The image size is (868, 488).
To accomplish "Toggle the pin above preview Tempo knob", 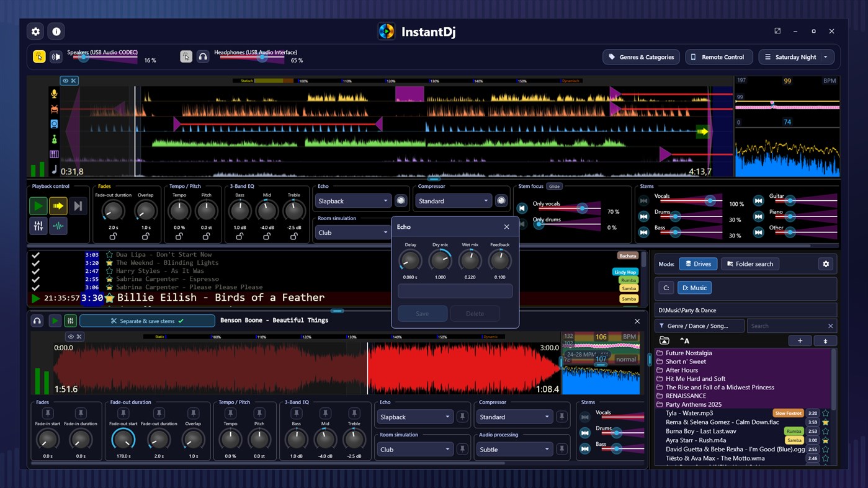I will click(x=230, y=413).
